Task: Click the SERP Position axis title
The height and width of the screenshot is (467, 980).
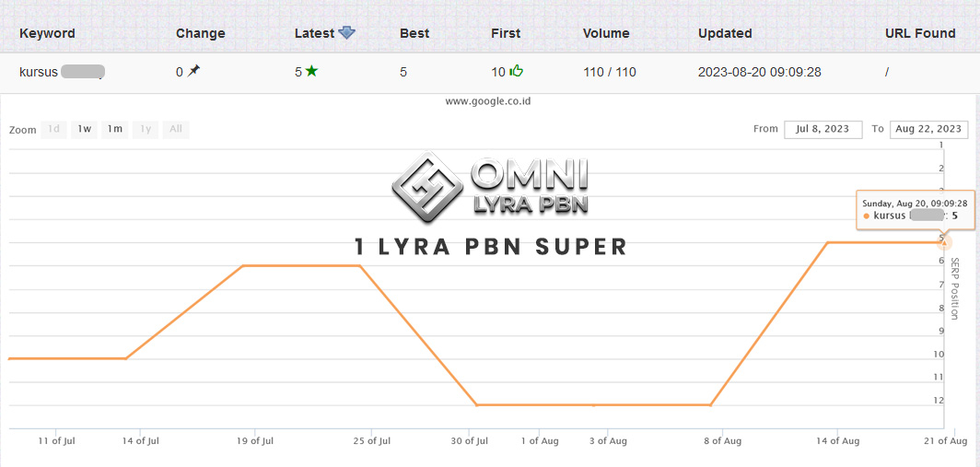Action: pos(954,288)
